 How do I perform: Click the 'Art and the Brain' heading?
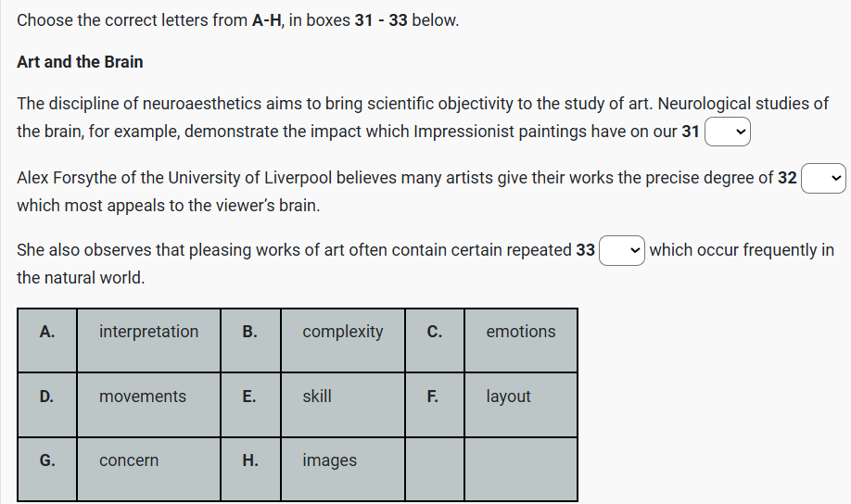pyautogui.click(x=80, y=62)
